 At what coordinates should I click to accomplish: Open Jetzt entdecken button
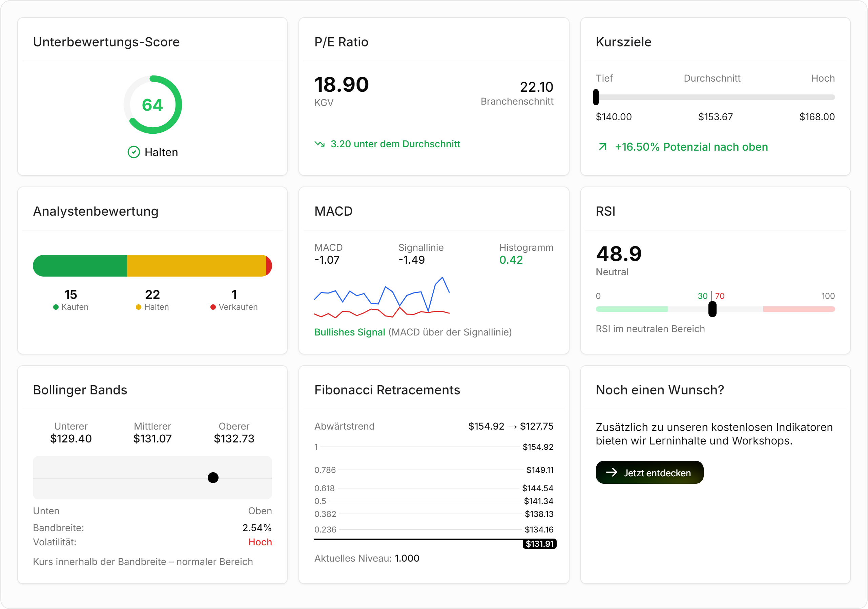649,472
